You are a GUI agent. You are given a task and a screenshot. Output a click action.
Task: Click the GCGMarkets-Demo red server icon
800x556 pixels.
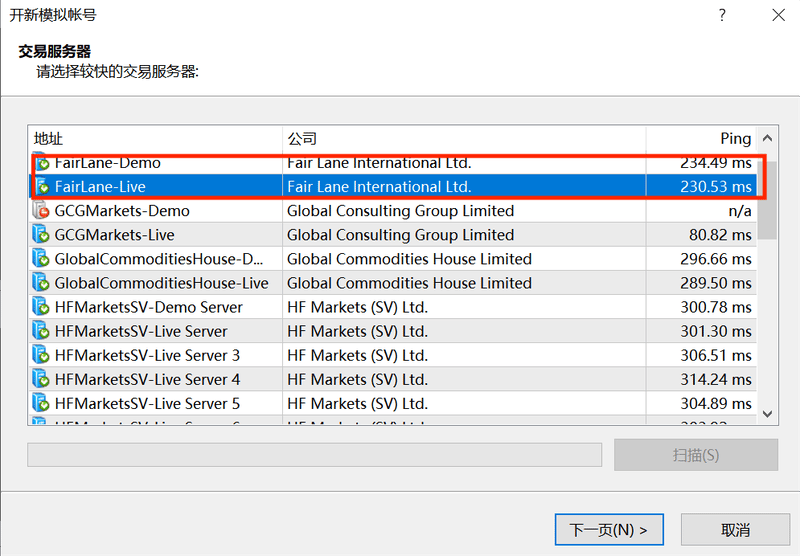(x=41, y=210)
